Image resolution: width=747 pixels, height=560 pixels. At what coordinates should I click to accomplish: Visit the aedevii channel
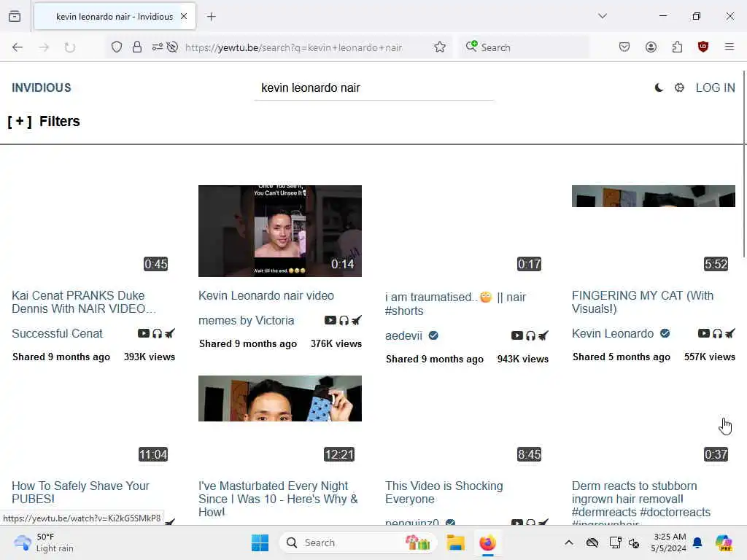tap(403, 335)
